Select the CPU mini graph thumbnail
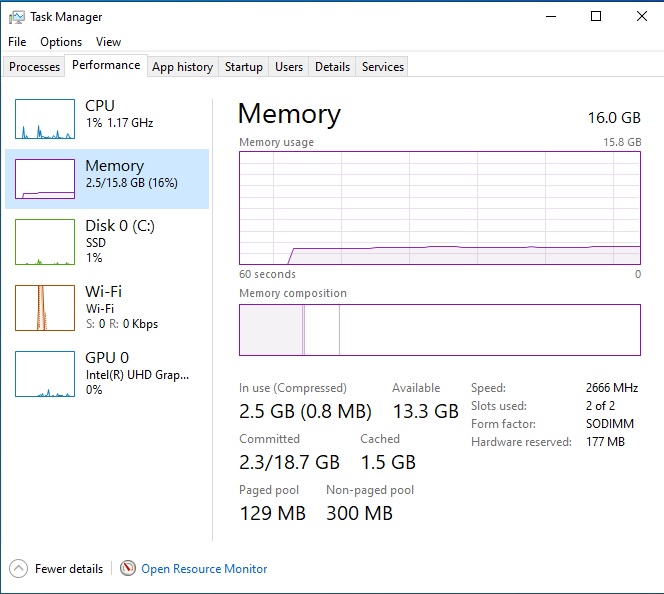Viewport: 664px width, 594px height. tap(45, 119)
